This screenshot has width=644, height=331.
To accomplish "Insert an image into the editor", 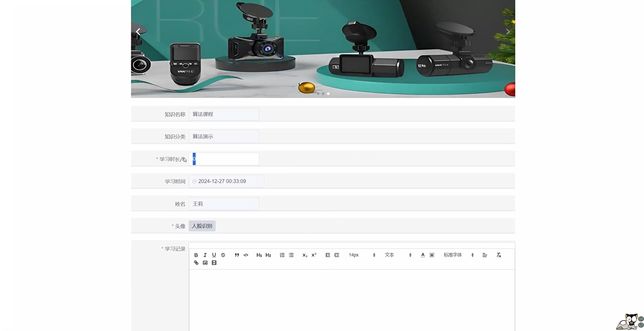I will (205, 262).
